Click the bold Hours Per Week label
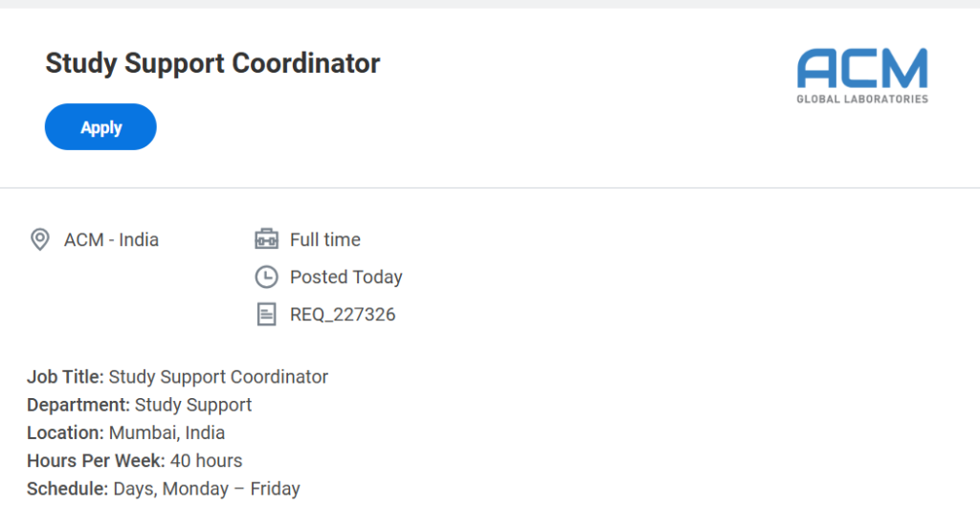This screenshot has height=509, width=980. pos(96,460)
